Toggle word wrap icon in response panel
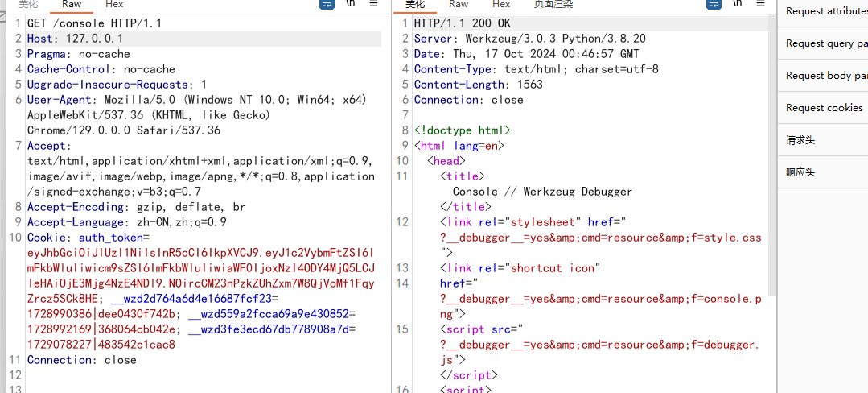This screenshot has width=868, height=393. (714, 4)
